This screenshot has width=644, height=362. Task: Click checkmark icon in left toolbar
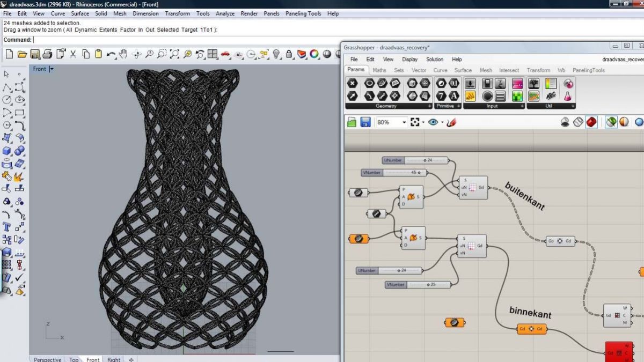(x=19, y=277)
